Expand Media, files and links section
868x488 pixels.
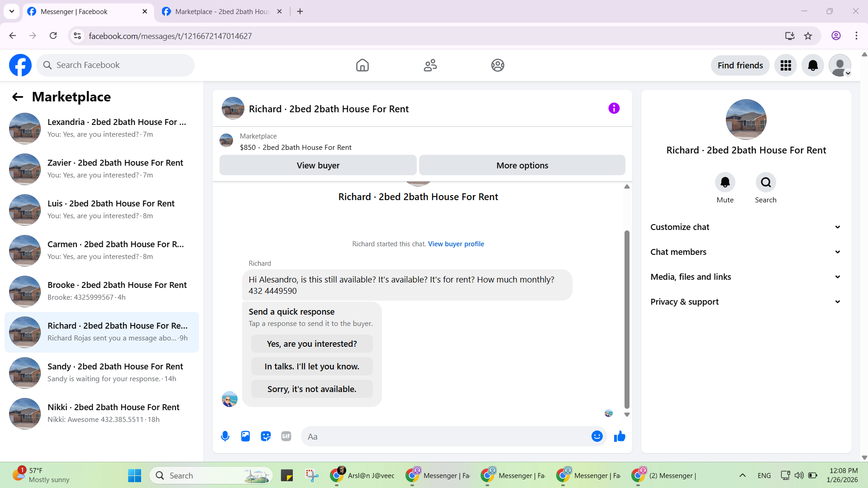click(x=746, y=277)
